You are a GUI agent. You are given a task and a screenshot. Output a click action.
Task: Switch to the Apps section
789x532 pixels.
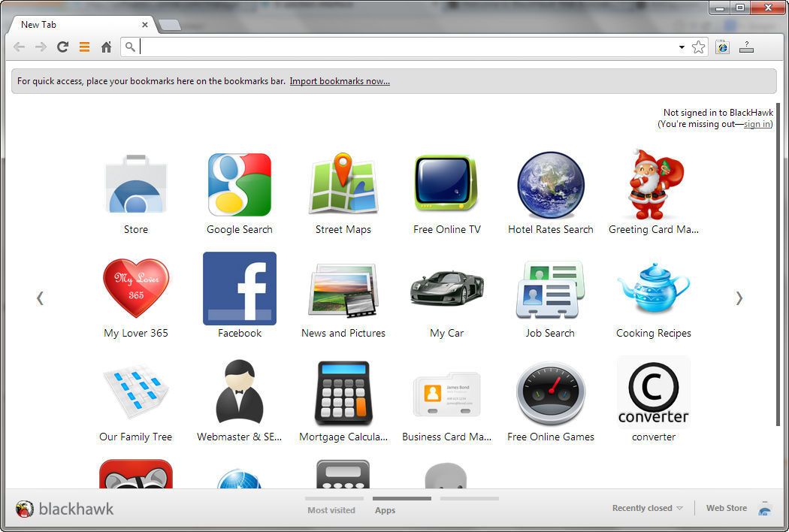click(x=385, y=510)
